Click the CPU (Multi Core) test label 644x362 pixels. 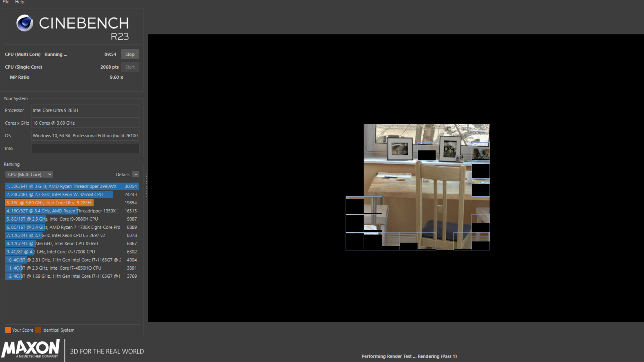click(x=22, y=54)
